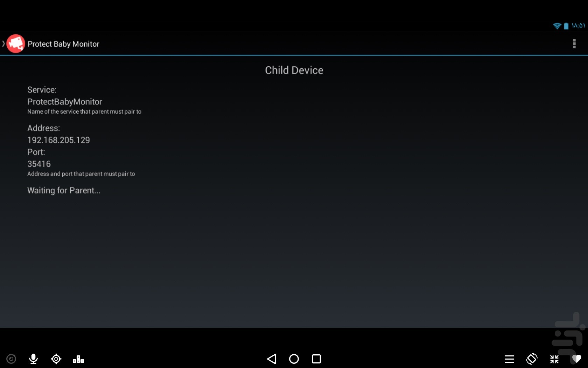588x368 pixels.
Task: Tap the Child Device heading
Action: click(294, 70)
